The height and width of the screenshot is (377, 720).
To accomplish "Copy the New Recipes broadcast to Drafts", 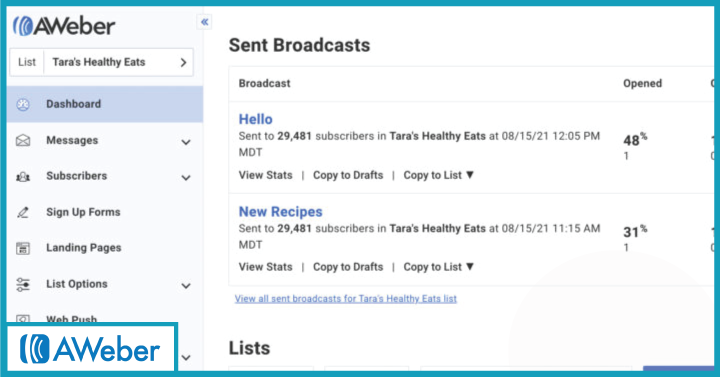I will (x=348, y=267).
